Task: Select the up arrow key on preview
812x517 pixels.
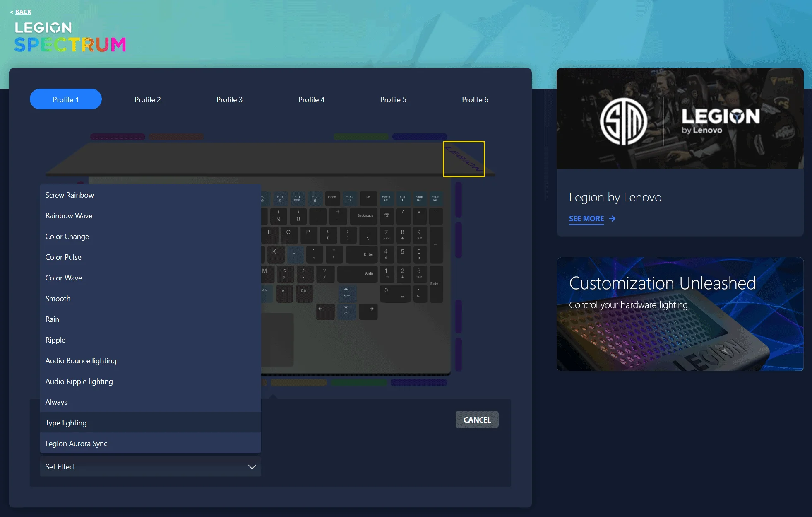Action: coord(346,293)
